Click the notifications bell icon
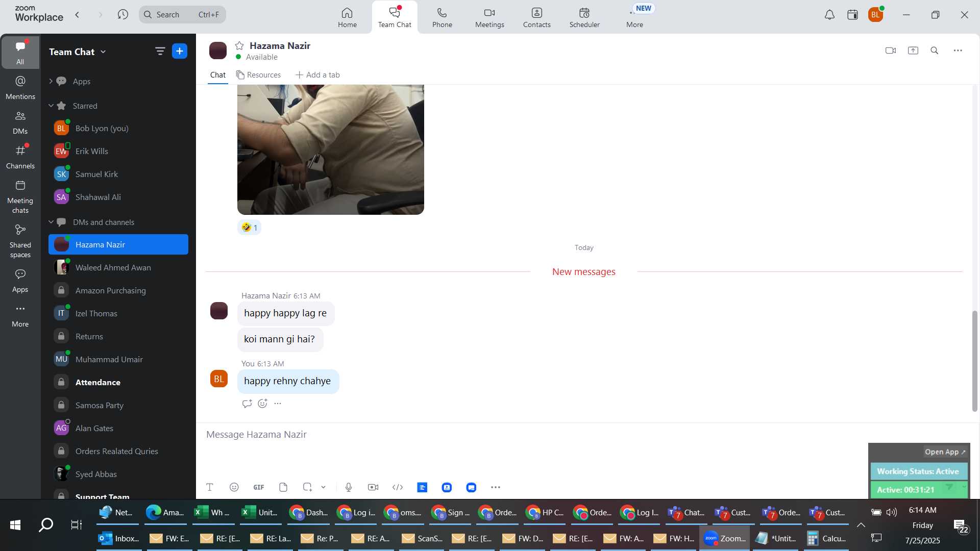This screenshot has height=551, width=980. pyautogui.click(x=829, y=15)
